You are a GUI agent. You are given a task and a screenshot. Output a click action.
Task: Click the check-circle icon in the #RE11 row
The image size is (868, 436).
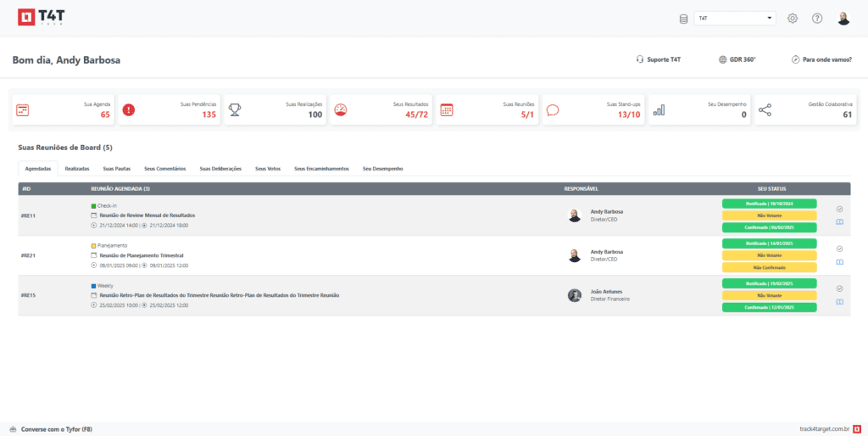(839, 209)
